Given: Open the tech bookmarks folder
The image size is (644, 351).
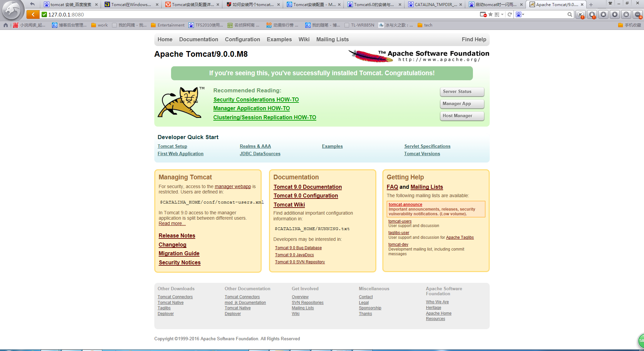Looking at the screenshot, I should click(x=425, y=25).
